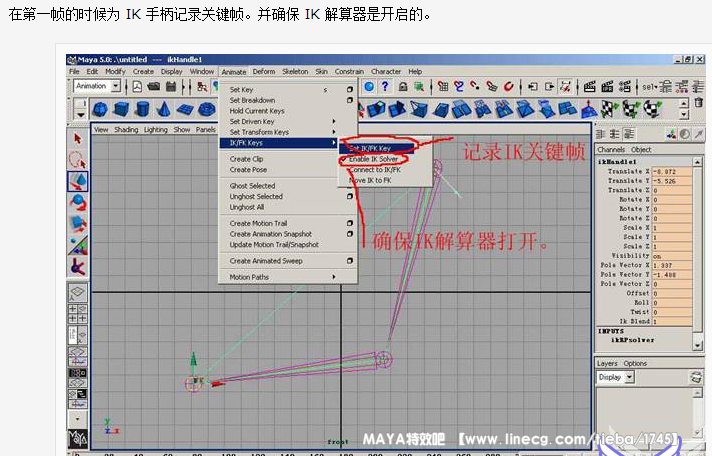Image resolution: width=712 pixels, height=456 pixels.
Task: Activate the Rotate tool
Action: tap(78, 202)
